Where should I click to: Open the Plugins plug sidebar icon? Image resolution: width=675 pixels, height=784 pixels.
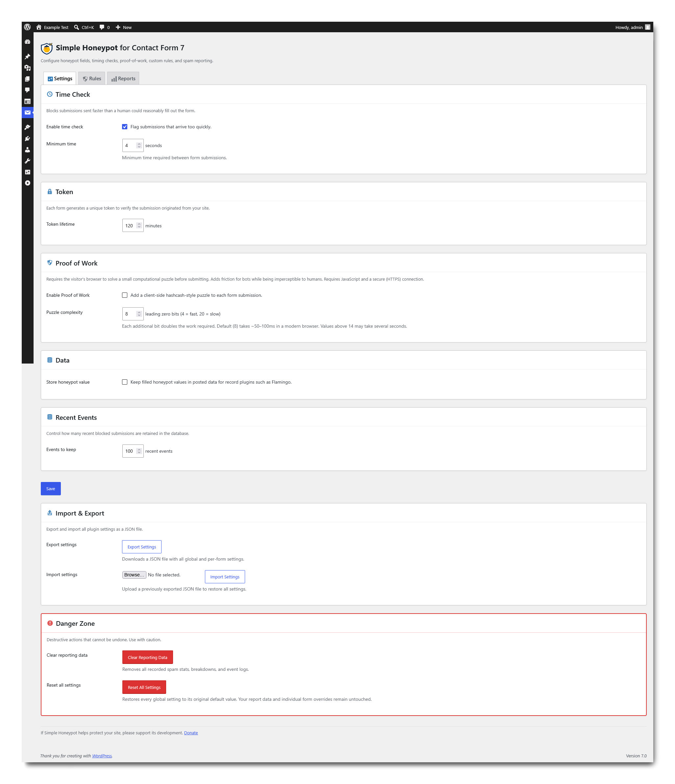pyautogui.click(x=27, y=139)
